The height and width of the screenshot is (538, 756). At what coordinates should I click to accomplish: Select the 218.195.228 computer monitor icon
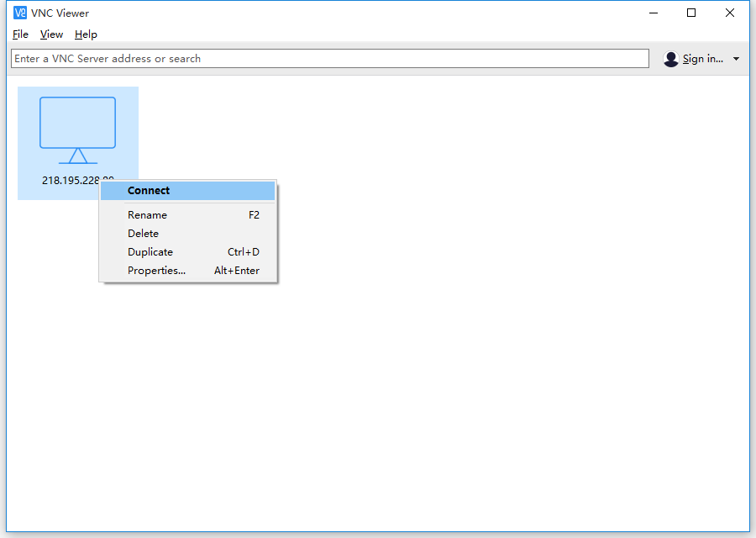click(x=77, y=130)
